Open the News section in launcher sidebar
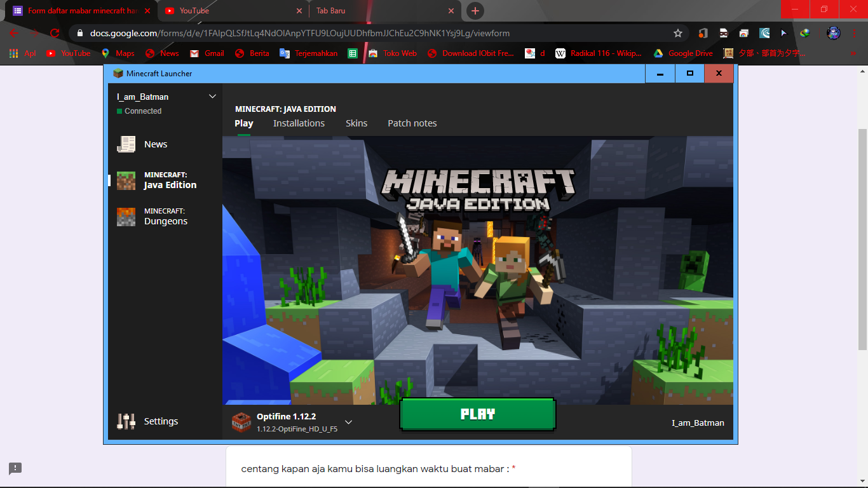 (x=142, y=144)
